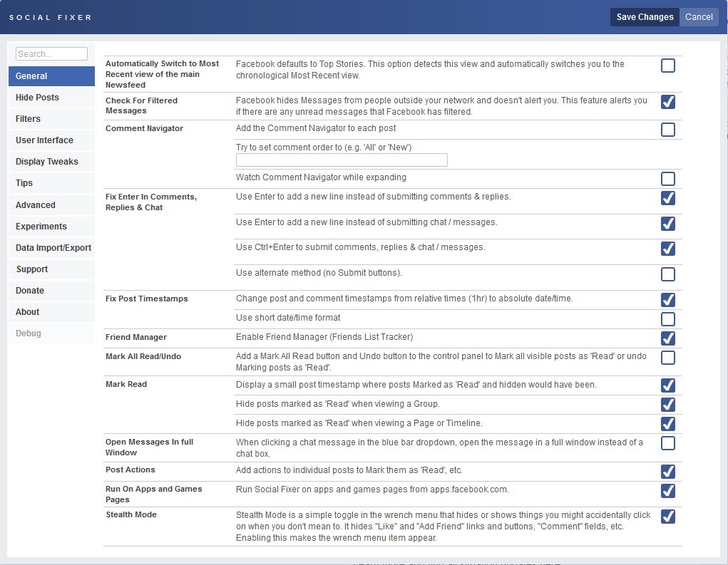Viewport: 728px width, 565px height.
Task: Toggle small post timestamp for Read posts
Action: tap(667, 385)
